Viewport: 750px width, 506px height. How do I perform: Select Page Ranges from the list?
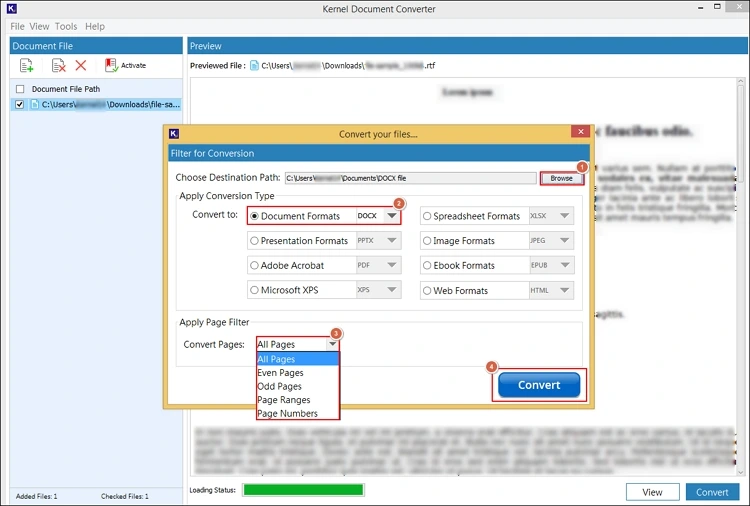click(x=283, y=400)
